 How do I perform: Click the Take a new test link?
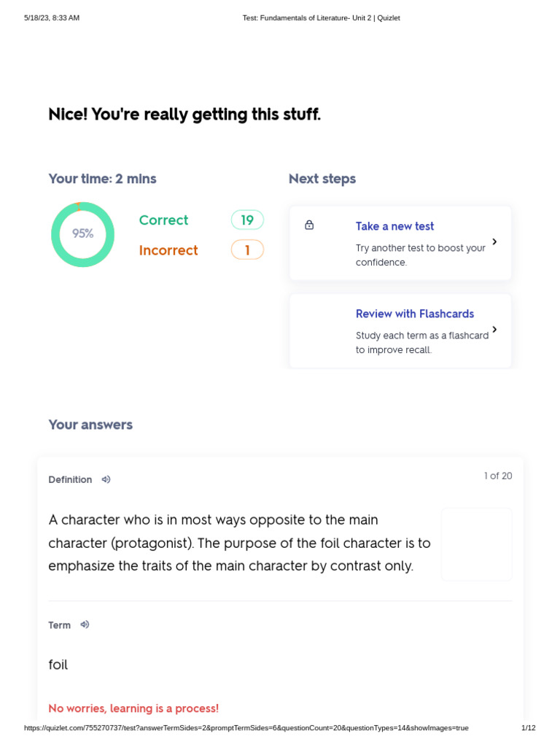click(x=394, y=226)
